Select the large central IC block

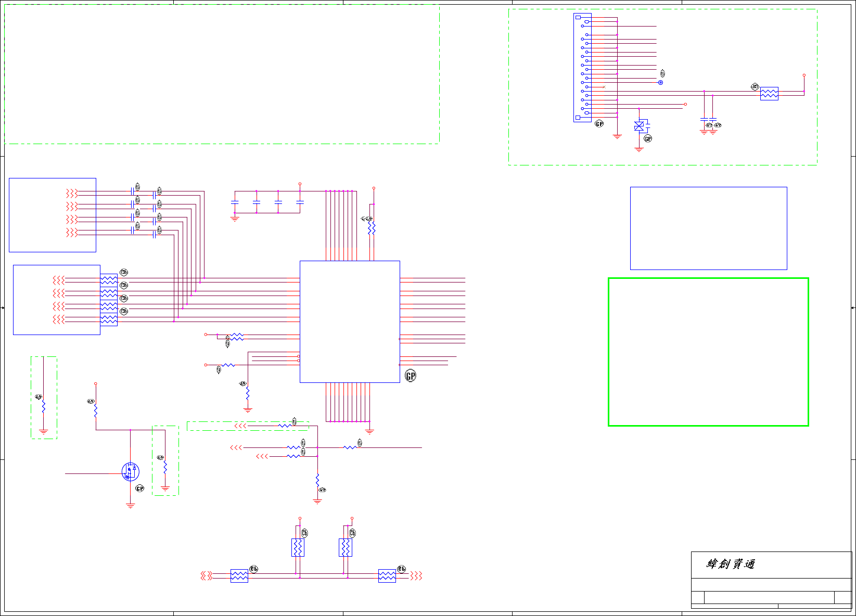coord(350,322)
